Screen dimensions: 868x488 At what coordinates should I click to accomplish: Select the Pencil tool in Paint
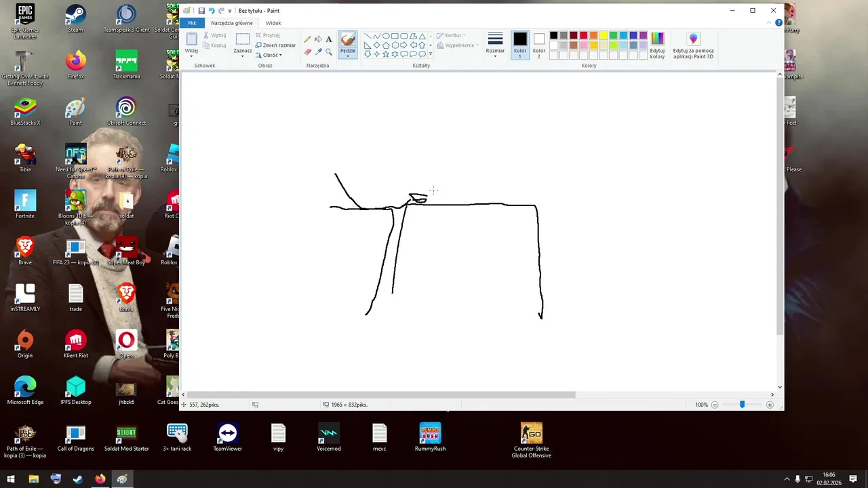[308, 39]
